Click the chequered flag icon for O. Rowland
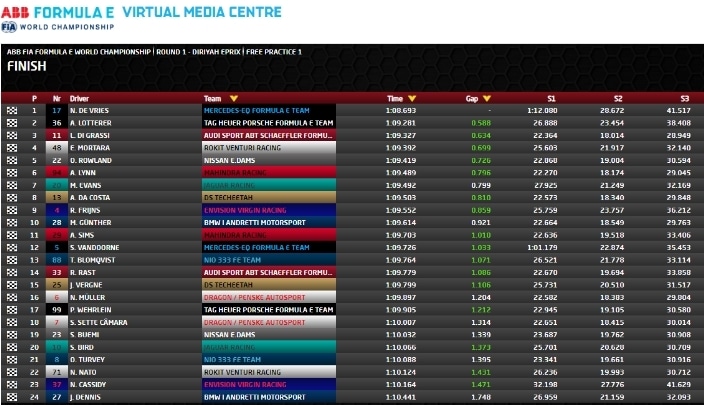 (12, 160)
